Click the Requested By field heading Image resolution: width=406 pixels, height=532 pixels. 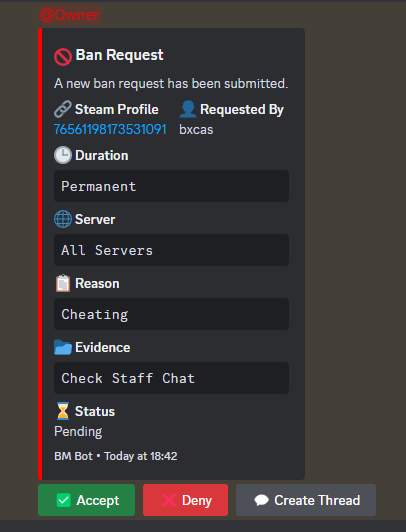pos(242,110)
